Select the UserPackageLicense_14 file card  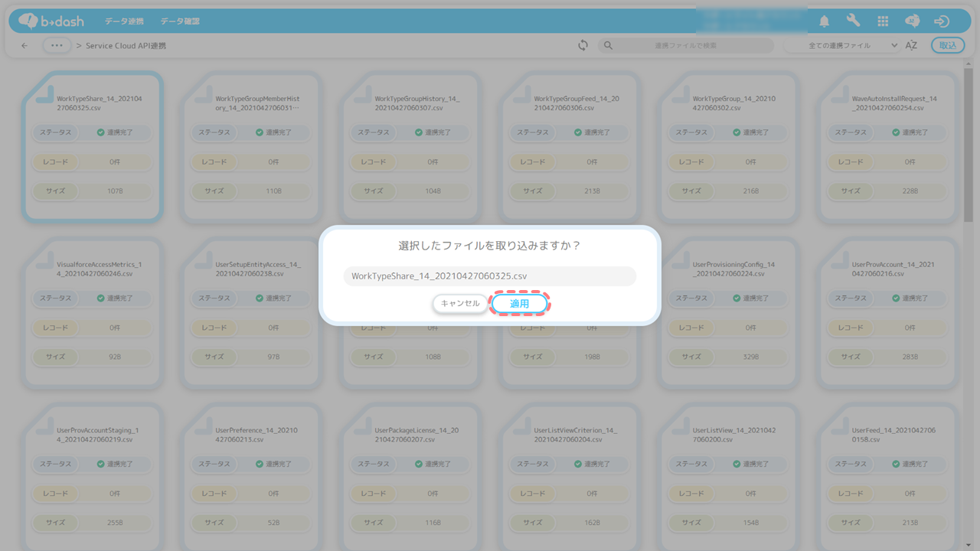(x=411, y=478)
